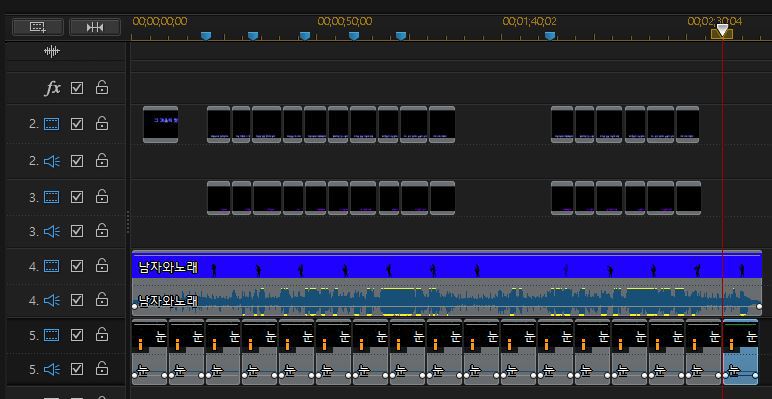Click the add tracks icon button
772x399 pixels.
[37, 27]
